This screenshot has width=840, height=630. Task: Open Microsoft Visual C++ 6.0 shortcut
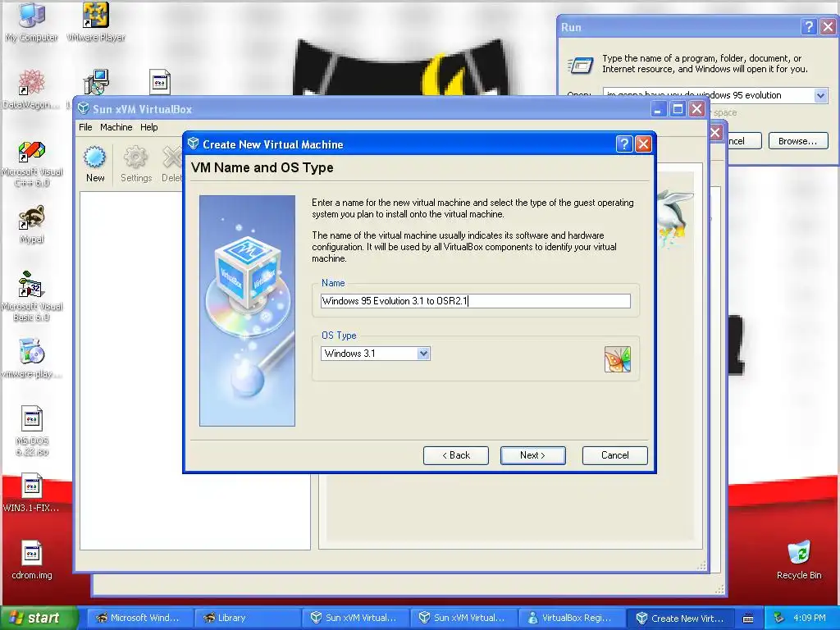click(32, 164)
